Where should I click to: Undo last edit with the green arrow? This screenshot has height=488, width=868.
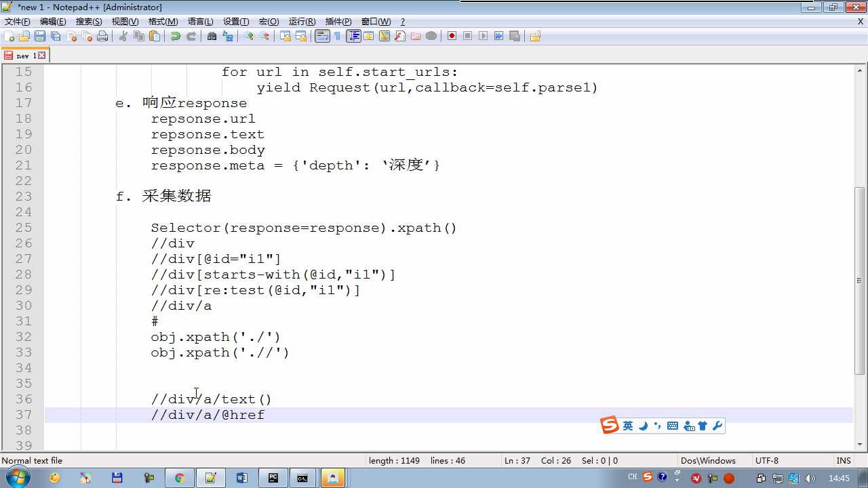click(176, 37)
